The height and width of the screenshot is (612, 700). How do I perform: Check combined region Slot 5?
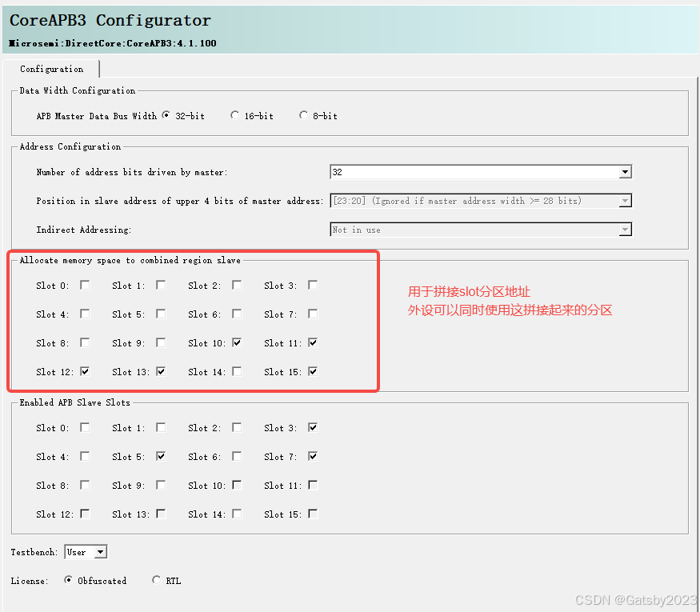coord(161,314)
